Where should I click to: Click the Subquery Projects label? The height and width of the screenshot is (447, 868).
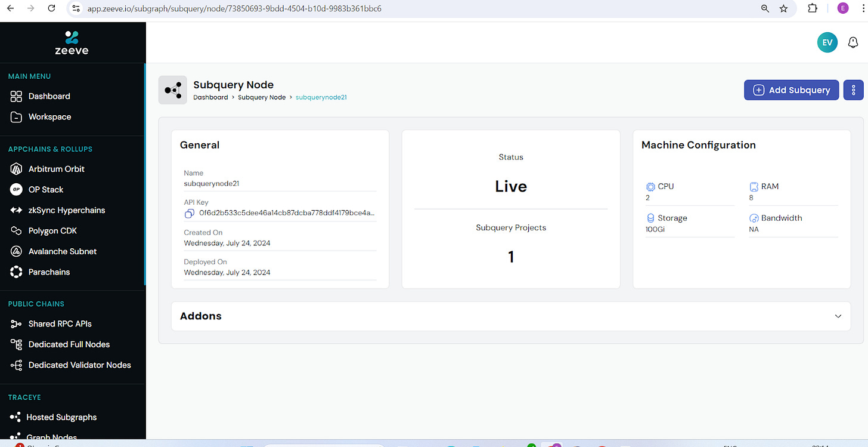click(x=511, y=227)
